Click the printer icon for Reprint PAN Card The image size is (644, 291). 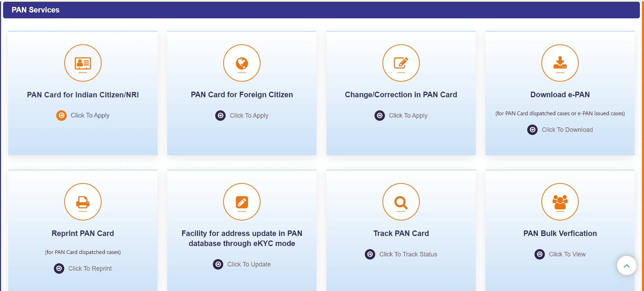(x=83, y=202)
